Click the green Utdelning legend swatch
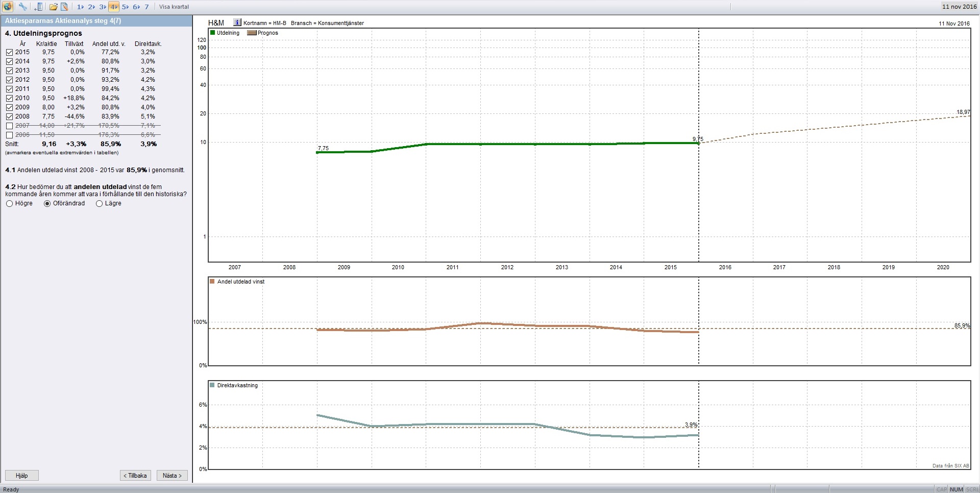 [x=213, y=33]
